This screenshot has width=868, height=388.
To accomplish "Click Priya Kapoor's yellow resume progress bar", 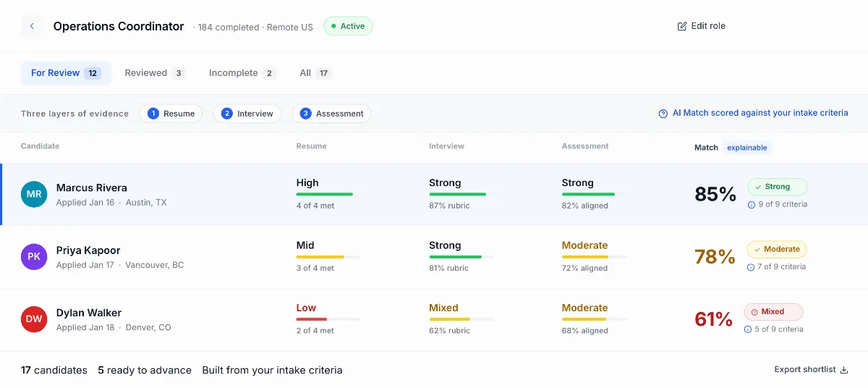I will tap(328, 256).
